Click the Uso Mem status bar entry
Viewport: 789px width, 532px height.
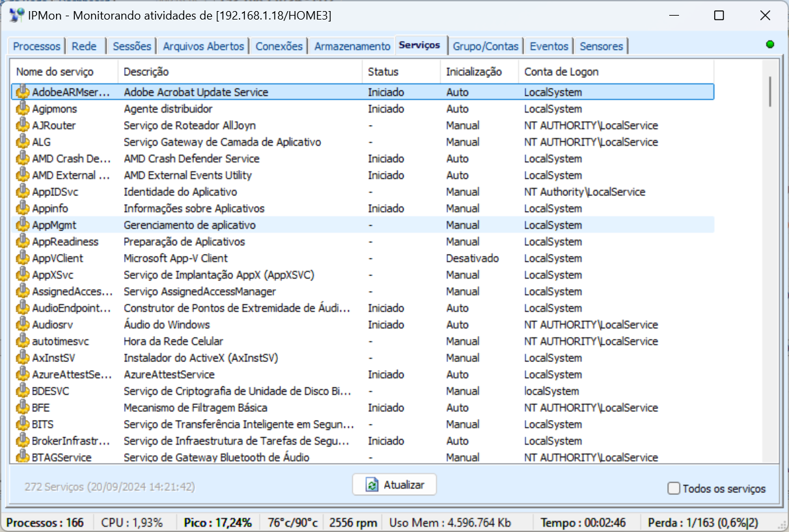pyautogui.click(x=450, y=522)
